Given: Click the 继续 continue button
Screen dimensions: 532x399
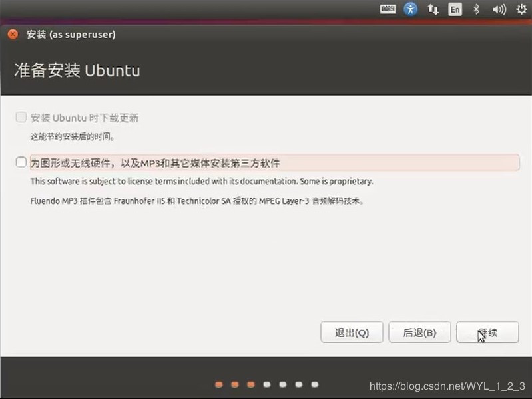Looking at the screenshot, I should pyautogui.click(x=487, y=332).
